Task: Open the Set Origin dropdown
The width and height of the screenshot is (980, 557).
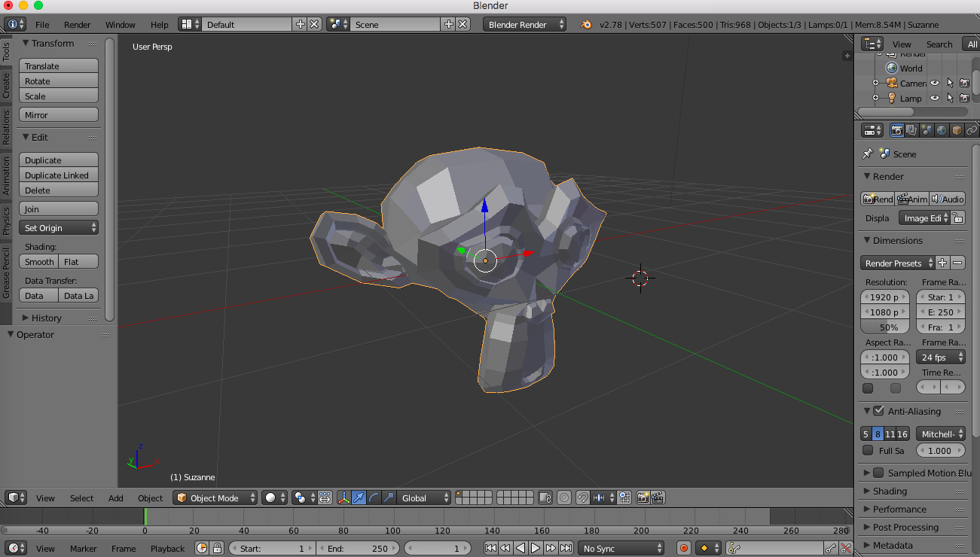Action: click(59, 228)
